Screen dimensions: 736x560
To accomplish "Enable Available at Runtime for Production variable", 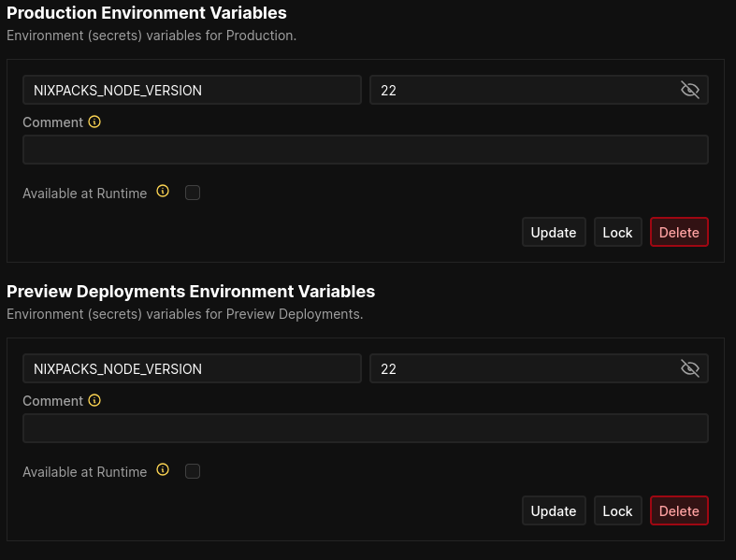I will click(193, 193).
